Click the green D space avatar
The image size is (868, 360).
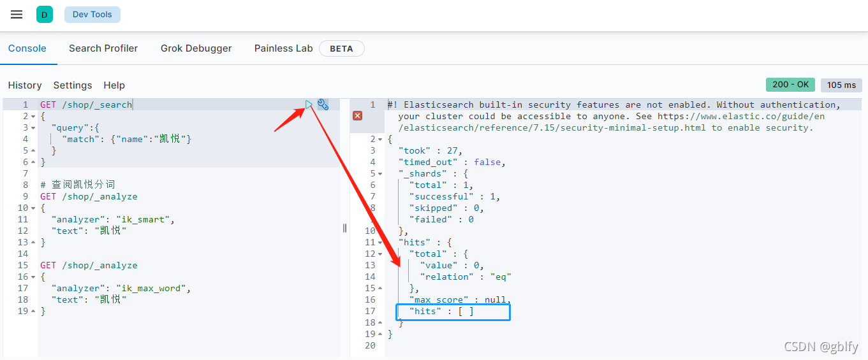point(45,15)
